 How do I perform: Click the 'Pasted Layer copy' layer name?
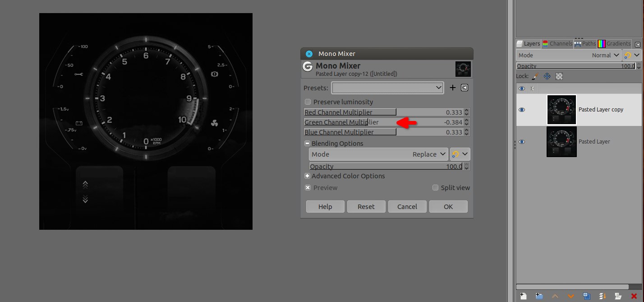(x=601, y=110)
